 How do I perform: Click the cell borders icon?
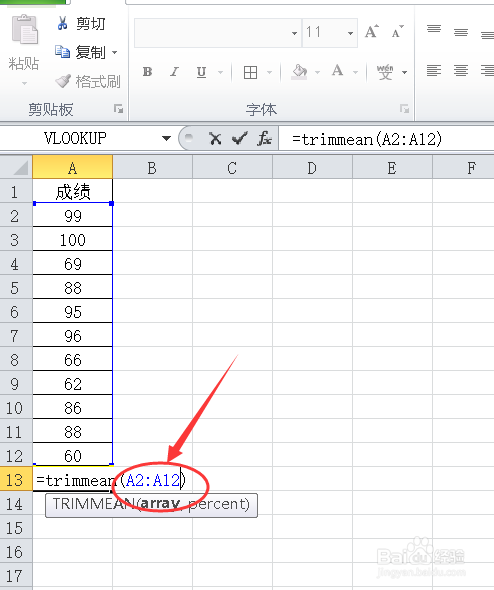tap(251, 72)
